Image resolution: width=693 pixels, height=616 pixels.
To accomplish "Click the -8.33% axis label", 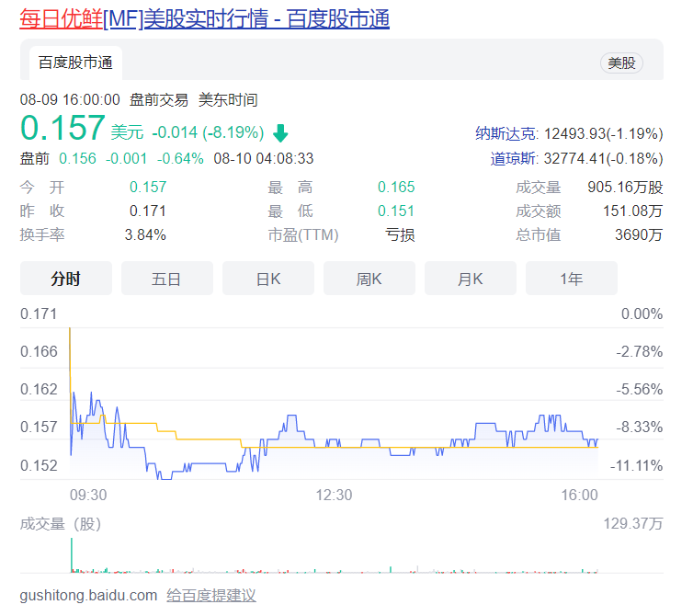I will coord(640,427).
